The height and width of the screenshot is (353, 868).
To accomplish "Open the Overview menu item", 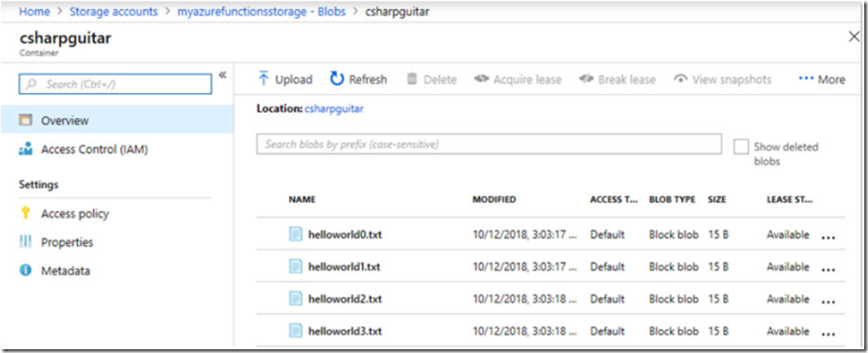I will (117, 120).
